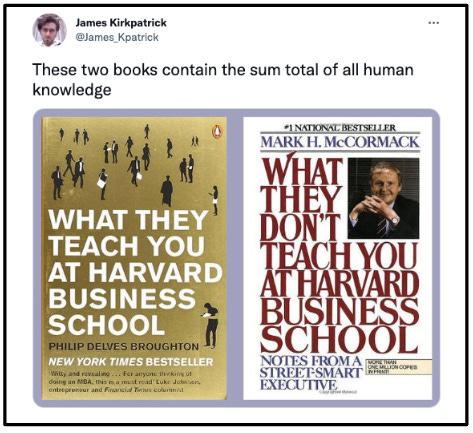Click the reading figure silhouette beside 'School'
473x433 pixels.
(x=210, y=325)
